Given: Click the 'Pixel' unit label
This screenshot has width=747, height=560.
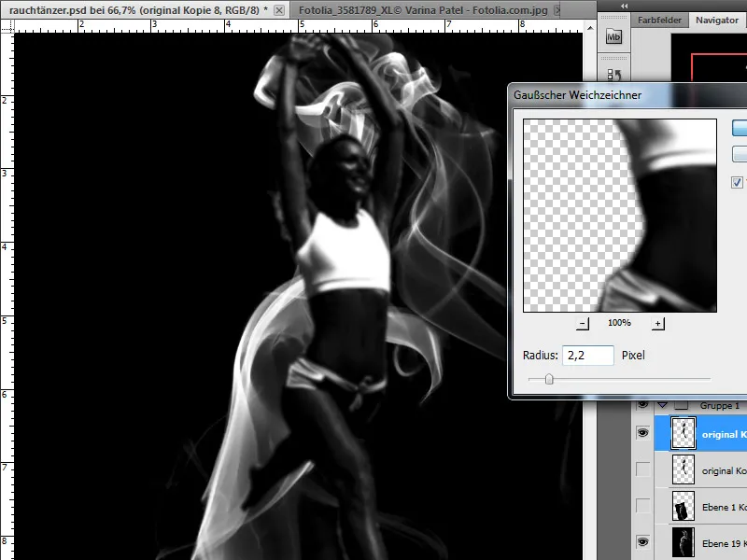Looking at the screenshot, I should [x=633, y=356].
